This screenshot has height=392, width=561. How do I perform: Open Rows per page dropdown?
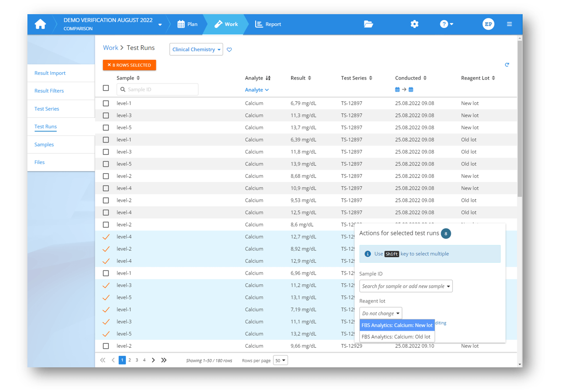(x=280, y=360)
